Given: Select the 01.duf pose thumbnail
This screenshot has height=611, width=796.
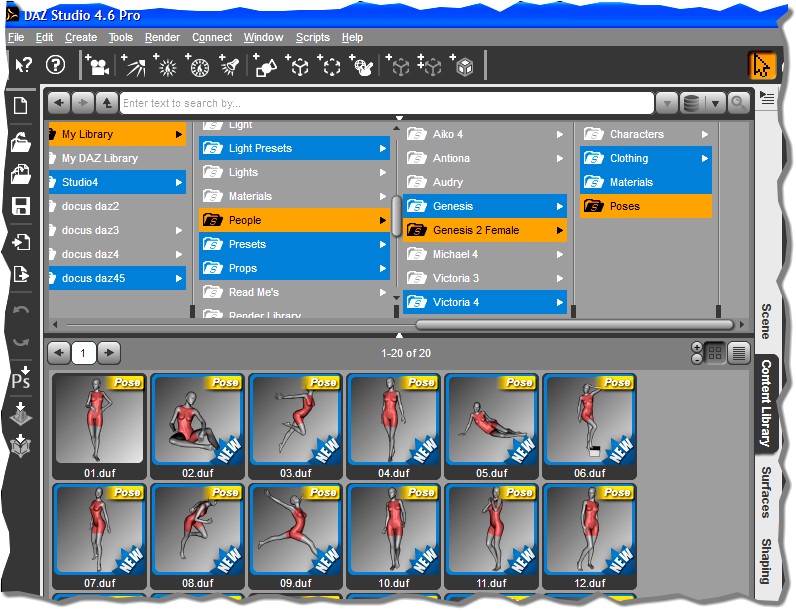Looking at the screenshot, I should pyautogui.click(x=100, y=426).
